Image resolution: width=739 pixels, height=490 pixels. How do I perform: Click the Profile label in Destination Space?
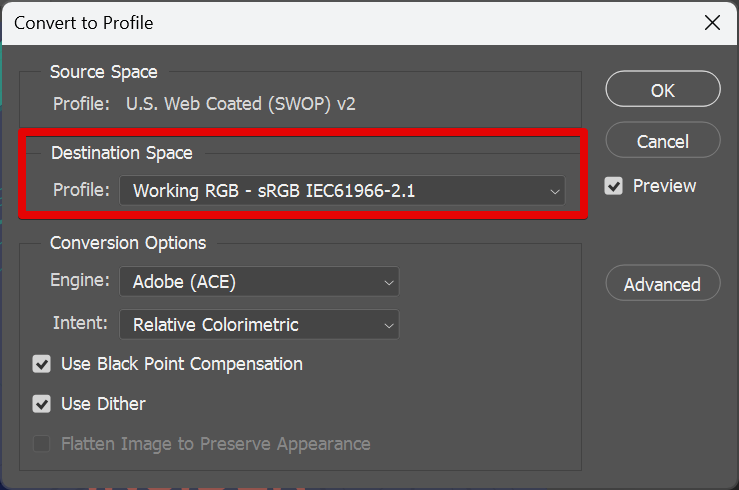coord(81,189)
